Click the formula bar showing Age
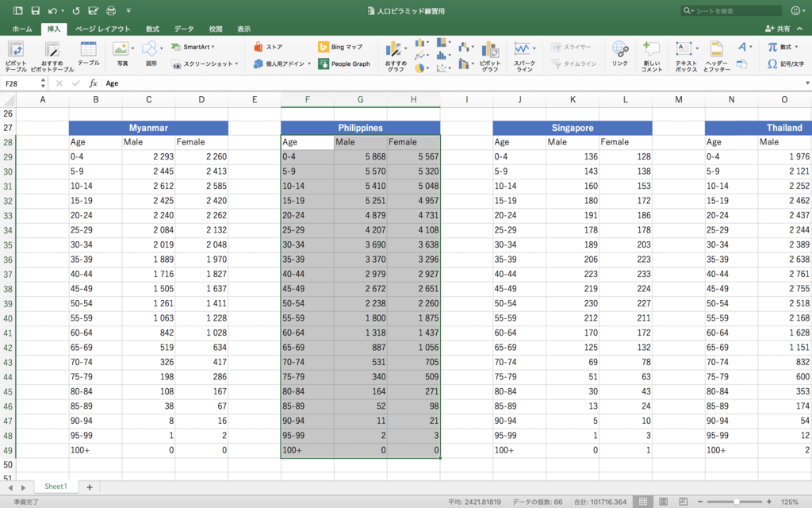 click(450, 83)
